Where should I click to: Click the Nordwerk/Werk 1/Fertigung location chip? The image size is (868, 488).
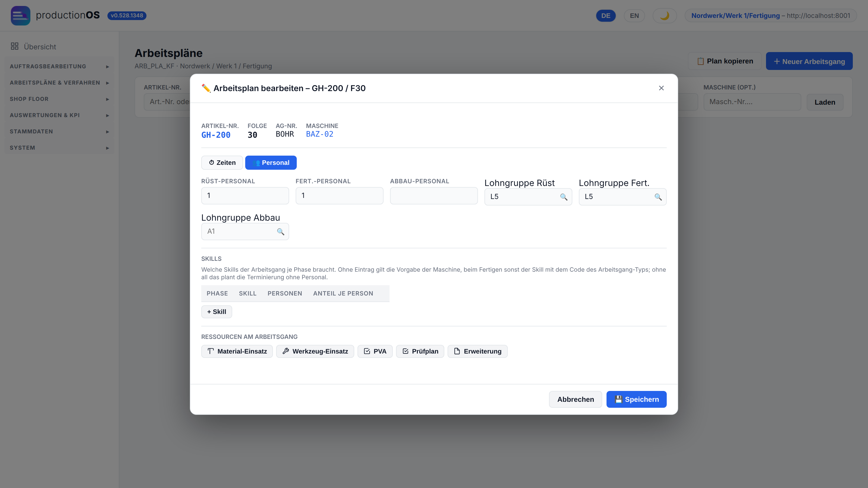[x=770, y=15]
